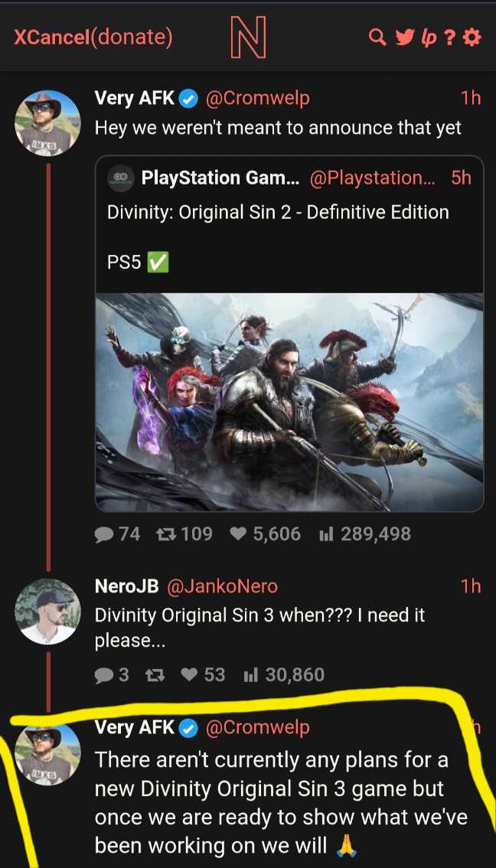Open the settings gear icon
The height and width of the screenshot is (868, 496).
pyautogui.click(x=472, y=38)
